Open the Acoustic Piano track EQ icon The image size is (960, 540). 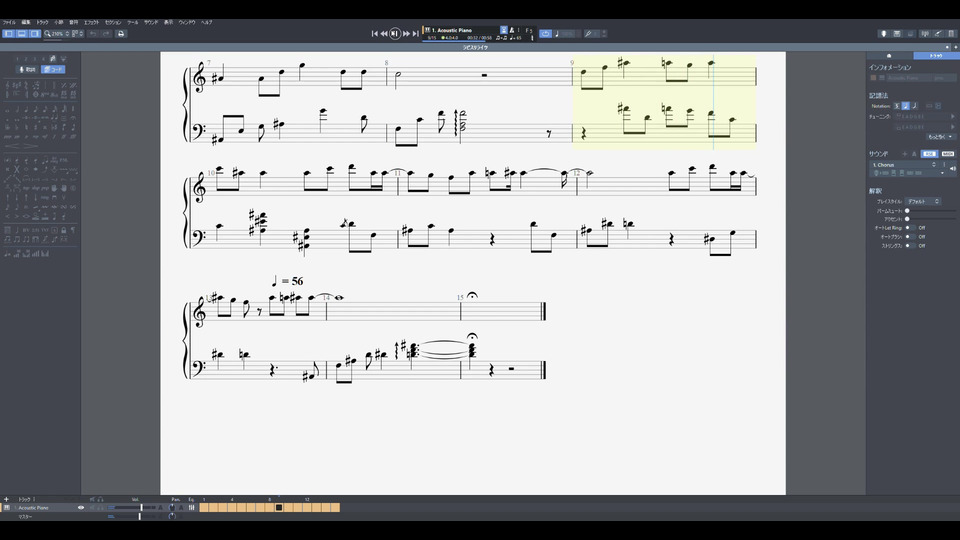[x=192, y=508]
